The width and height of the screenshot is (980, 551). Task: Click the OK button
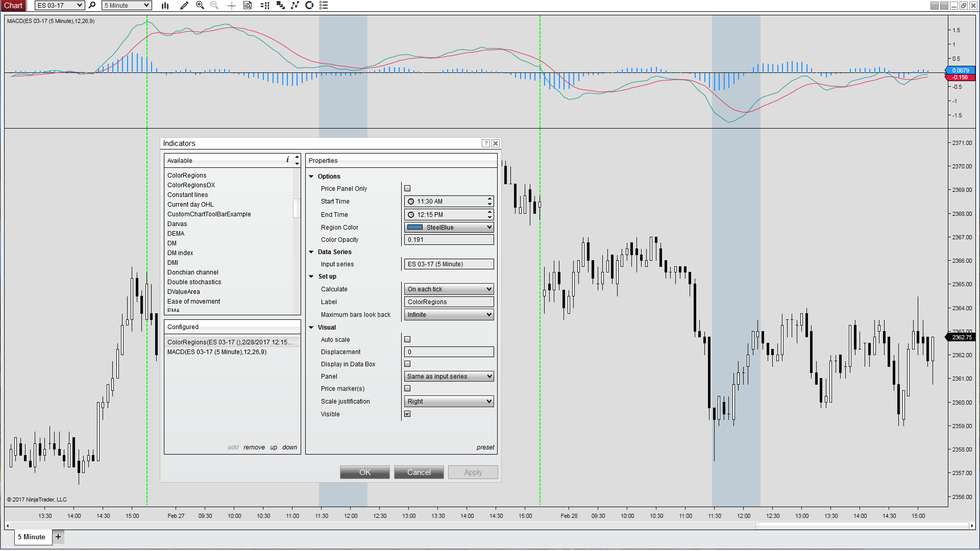click(364, 472)
